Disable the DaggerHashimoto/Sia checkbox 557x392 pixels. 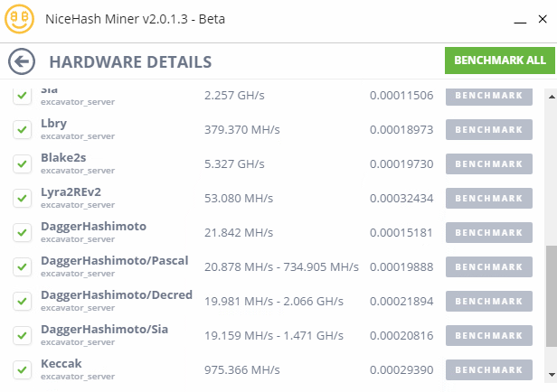(x=23, y=335)
